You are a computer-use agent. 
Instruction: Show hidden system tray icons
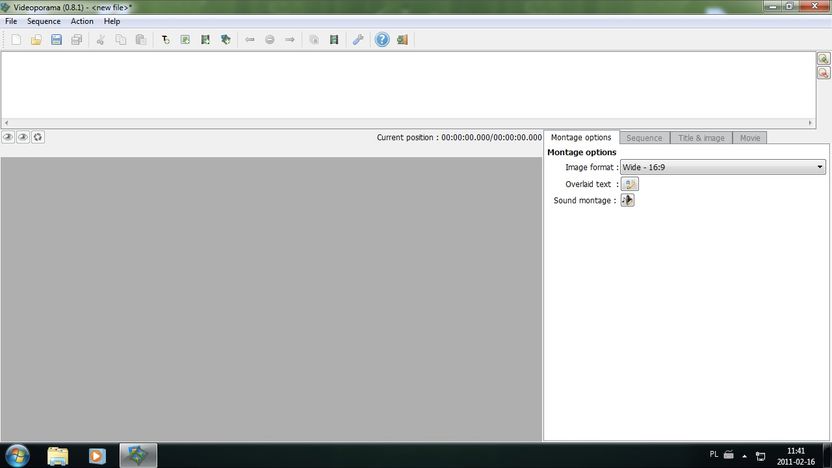pos(744,456)
